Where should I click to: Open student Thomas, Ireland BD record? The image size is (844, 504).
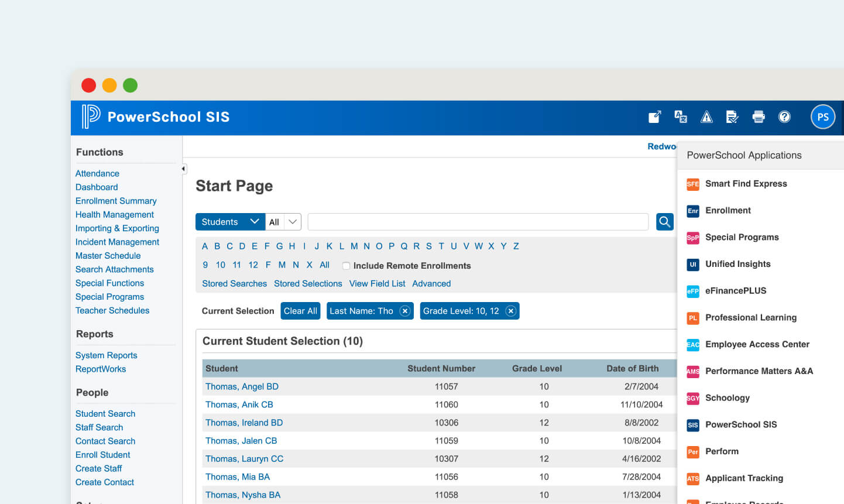coord(244,423)
